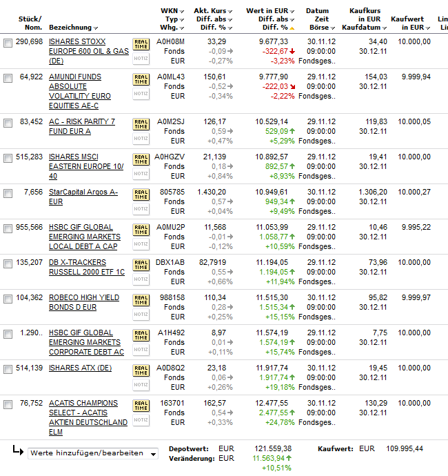Screen dimensions: 448x476
Task: Sort by WKN column arrow
Action: 182,12
